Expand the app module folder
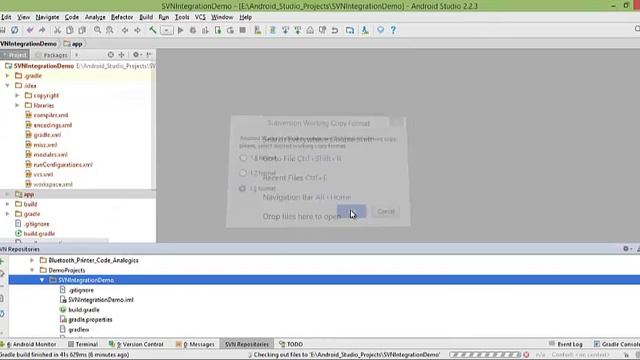This screenshot has height=360, width=640. pos(7,194)
